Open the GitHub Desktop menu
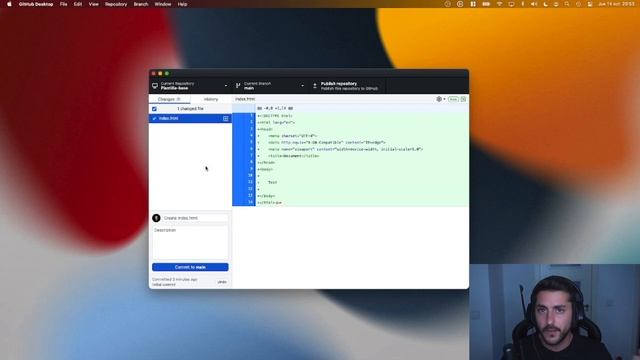 (36, 4)
